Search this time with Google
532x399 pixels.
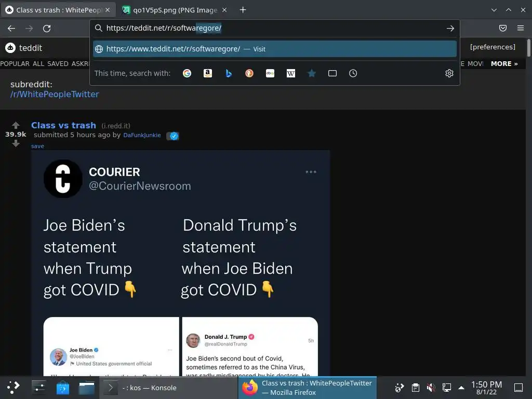[187, 73]
